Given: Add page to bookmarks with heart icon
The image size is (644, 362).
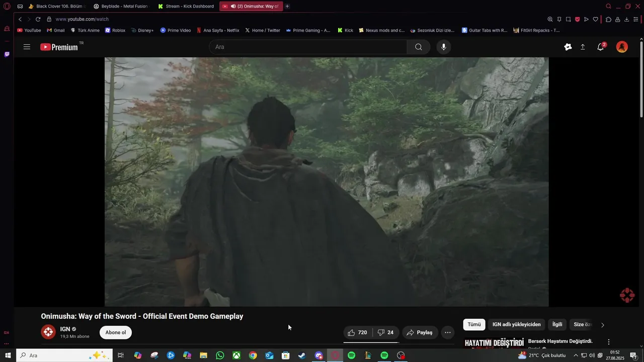Looking at the screenshot, I should pos(595,19).
